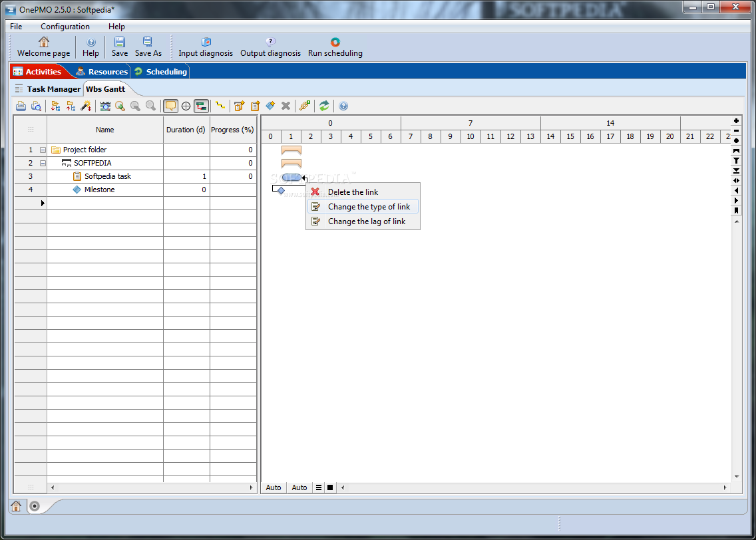Screen dimensions: 756x540
Task: Select the Milestone row
Action: click(x=135, y=190)
